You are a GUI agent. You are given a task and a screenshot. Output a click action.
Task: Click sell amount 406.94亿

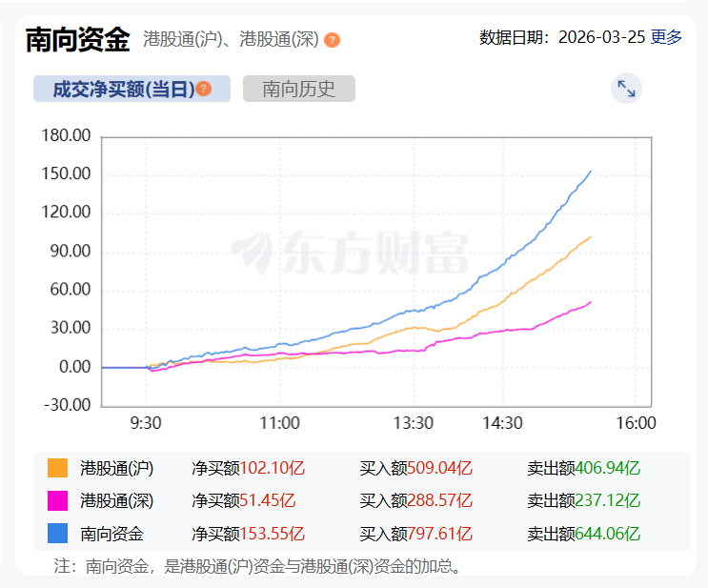point(608,468)
